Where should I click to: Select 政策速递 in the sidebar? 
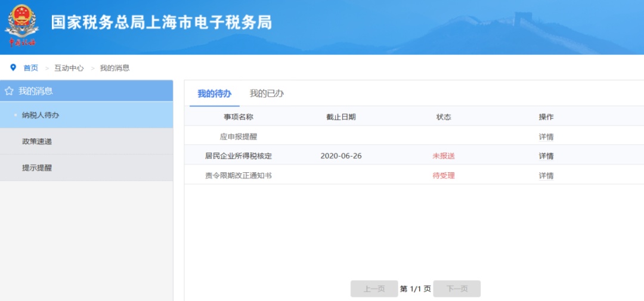point(37,141)
